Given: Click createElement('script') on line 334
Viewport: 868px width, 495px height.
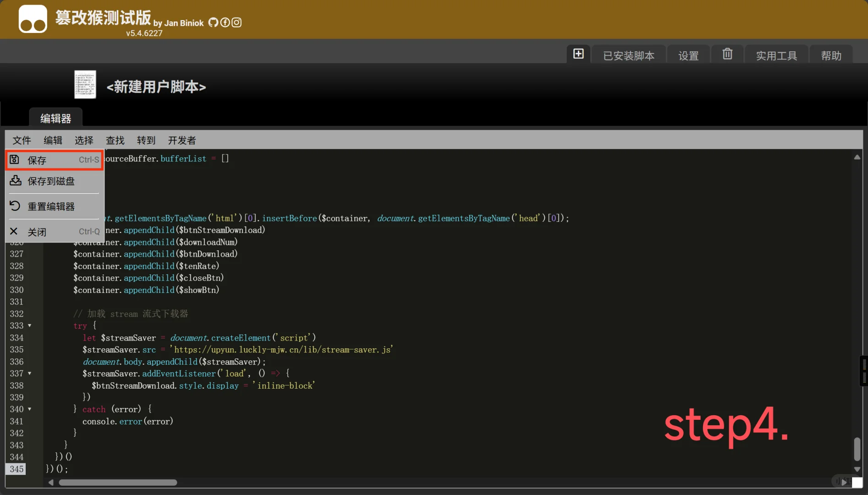Looking at the screenshot, I should tap(264, 338).
